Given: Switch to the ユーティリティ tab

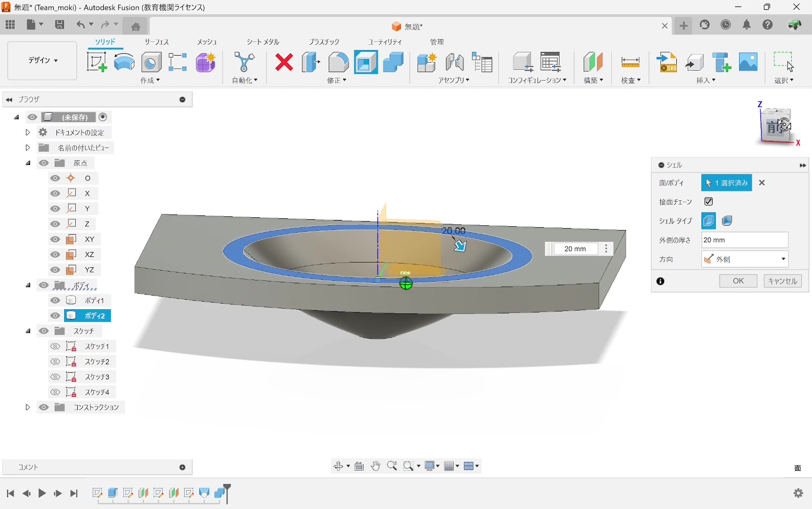Looking at the screenshot, I should click(x=385, y=42).
